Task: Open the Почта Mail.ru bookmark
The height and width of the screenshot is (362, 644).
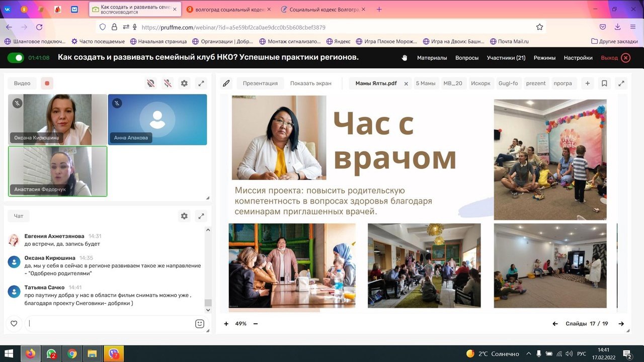Action: coord(509,41)
